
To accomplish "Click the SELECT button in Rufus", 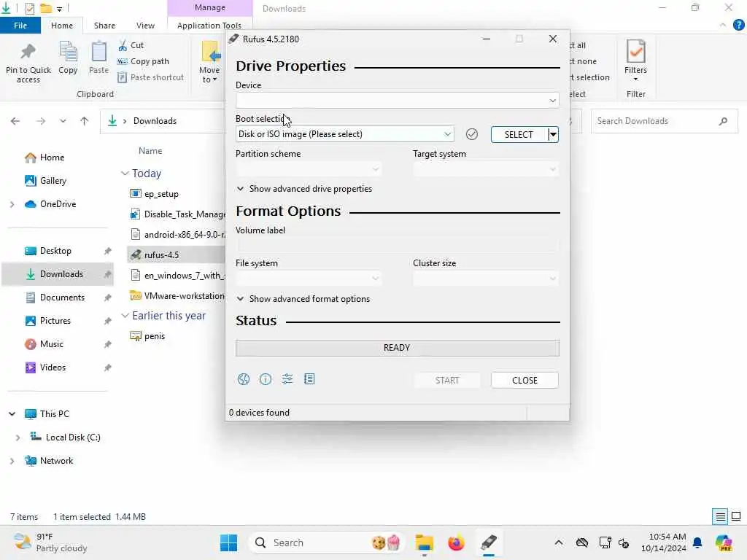I will coord(519,135).
